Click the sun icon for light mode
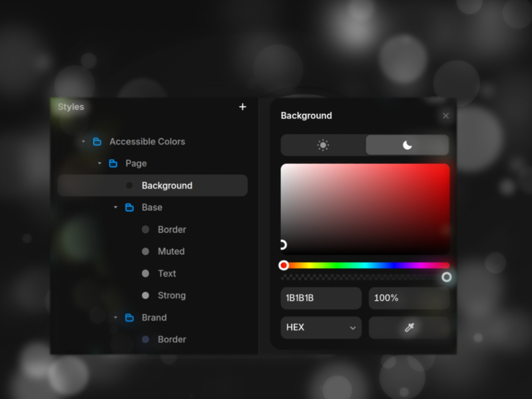This screenshot has width=532, height=399. coord(323,145)
